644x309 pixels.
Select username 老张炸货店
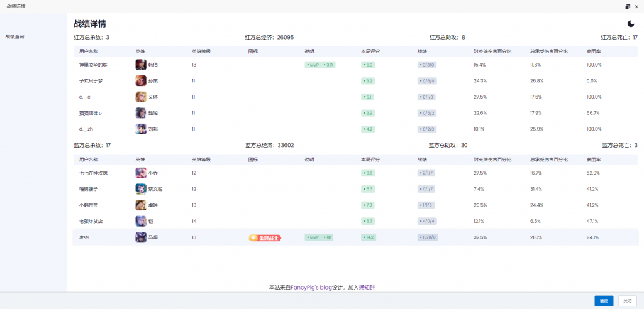pos(91,221)
